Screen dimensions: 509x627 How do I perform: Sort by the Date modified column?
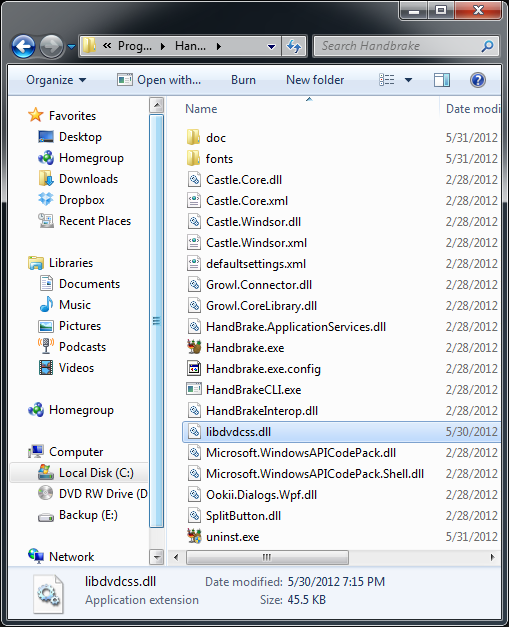tap(473, 109)
